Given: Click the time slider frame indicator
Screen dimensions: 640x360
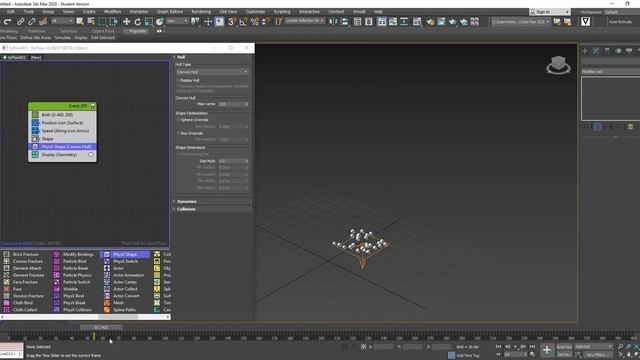Looking at the screenshot, I should click(101, 327).
